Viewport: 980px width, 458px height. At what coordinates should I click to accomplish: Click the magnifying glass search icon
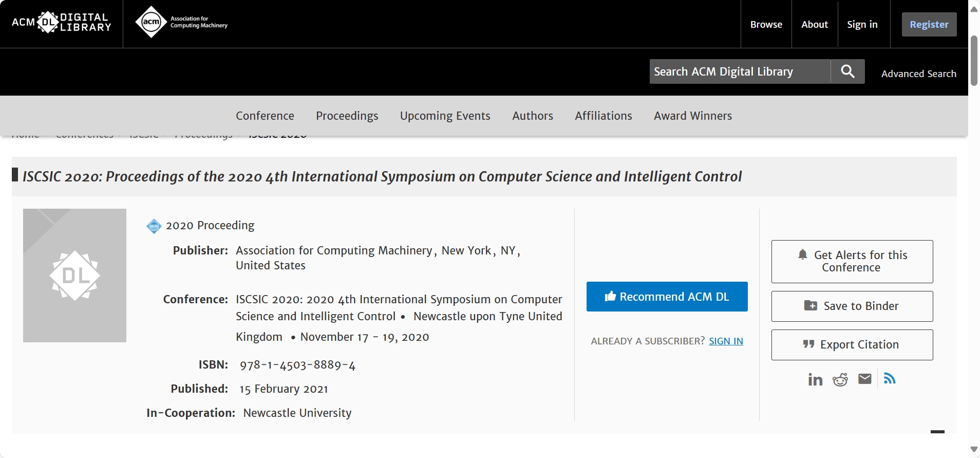[847, 71]
